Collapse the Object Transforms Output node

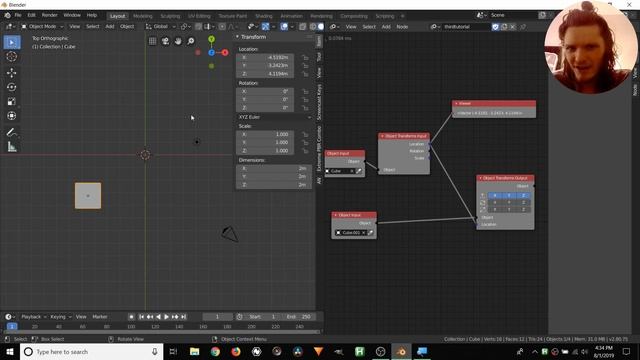pyautogui.click(x=480, y=178)
